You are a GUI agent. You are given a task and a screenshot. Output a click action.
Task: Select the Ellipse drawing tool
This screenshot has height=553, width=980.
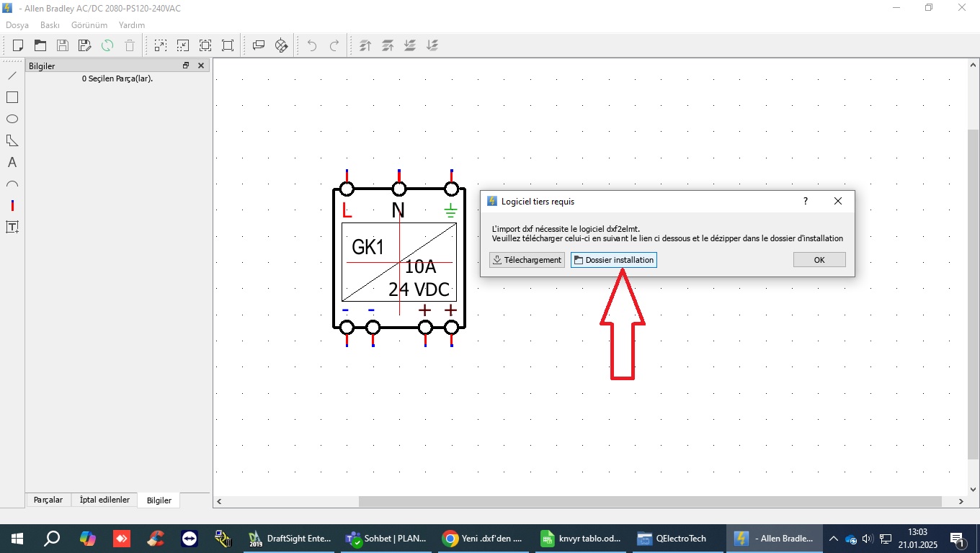[x=12, y=119]
